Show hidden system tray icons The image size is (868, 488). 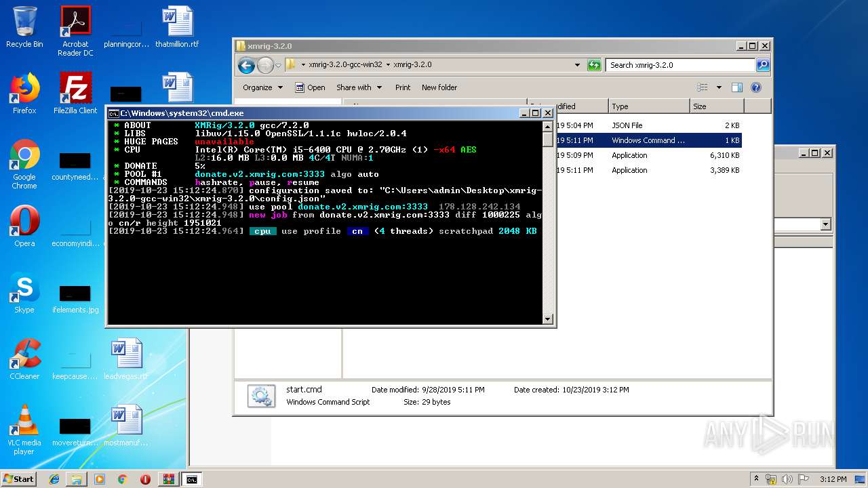tap(756, 479)
